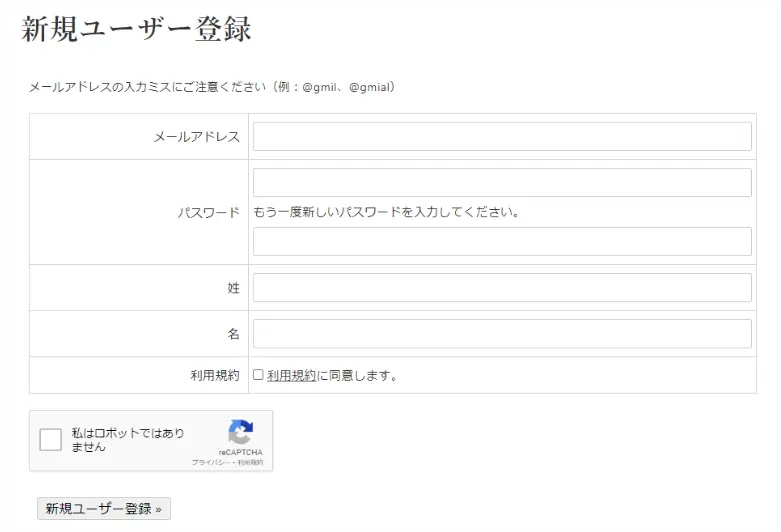This screenshot has height=532, width=781.
Task: Open the reCAPTCHA 利用規約 link
Action: click(250, 463)
